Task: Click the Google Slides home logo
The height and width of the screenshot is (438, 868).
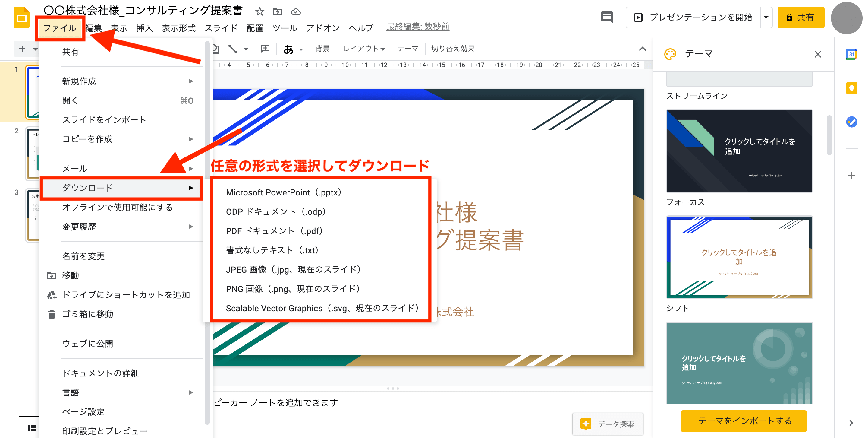Action: coord(22,17)
